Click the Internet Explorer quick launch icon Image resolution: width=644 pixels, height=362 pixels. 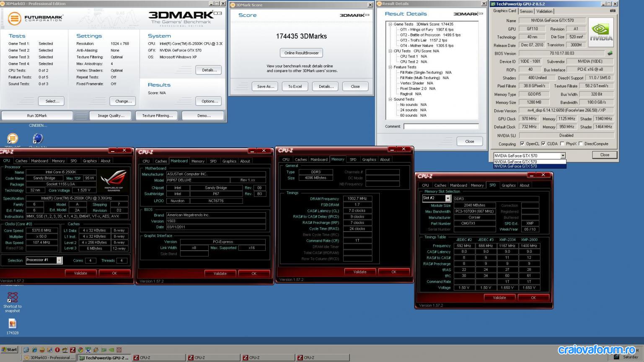click(34, 350)
